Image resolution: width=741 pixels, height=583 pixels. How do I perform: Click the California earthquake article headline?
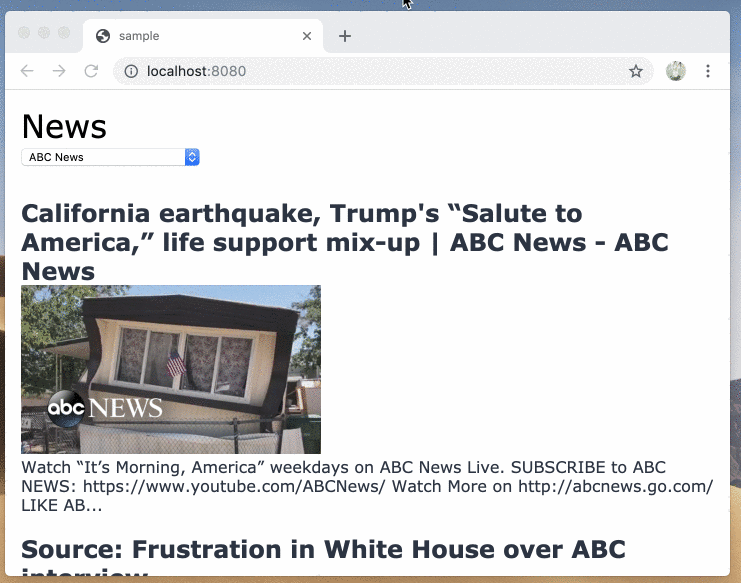click(345, 242)
